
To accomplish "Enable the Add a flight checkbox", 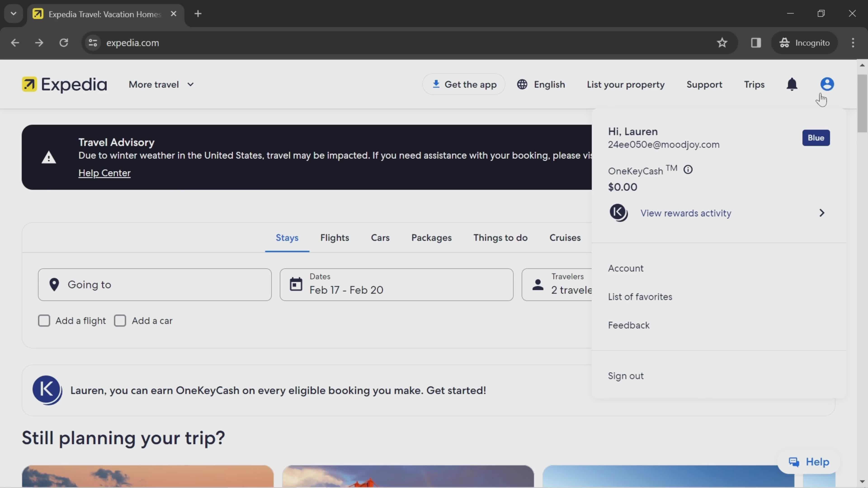I will click(44, 321).
